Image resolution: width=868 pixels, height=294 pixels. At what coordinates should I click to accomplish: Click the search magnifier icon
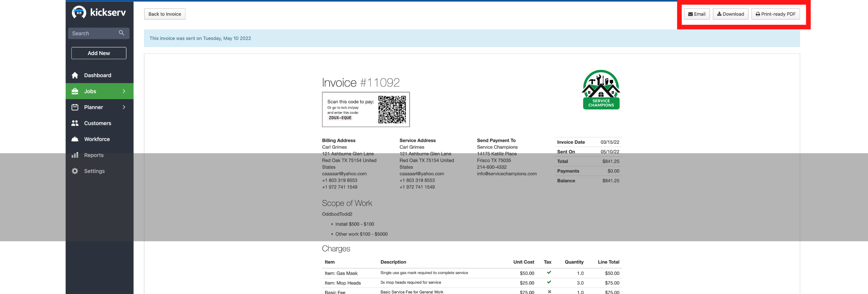121,33
